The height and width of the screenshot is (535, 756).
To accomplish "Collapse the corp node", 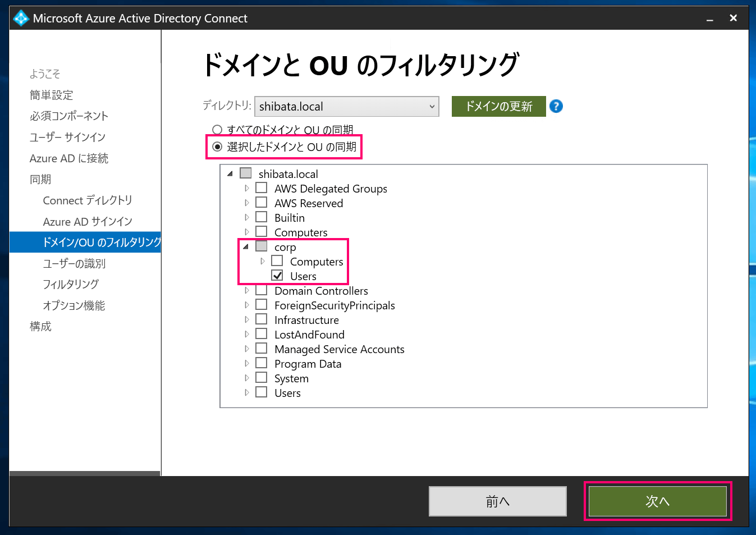I will coord(246,246).
